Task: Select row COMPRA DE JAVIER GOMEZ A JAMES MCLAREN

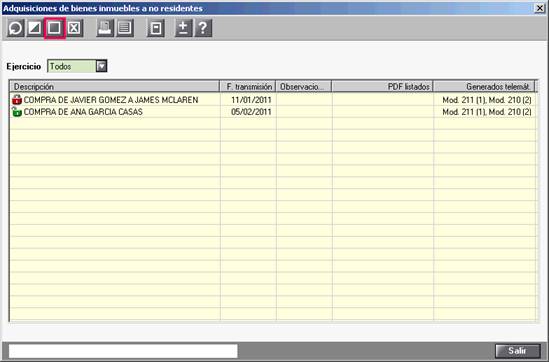Action: (x=273, y=100)
